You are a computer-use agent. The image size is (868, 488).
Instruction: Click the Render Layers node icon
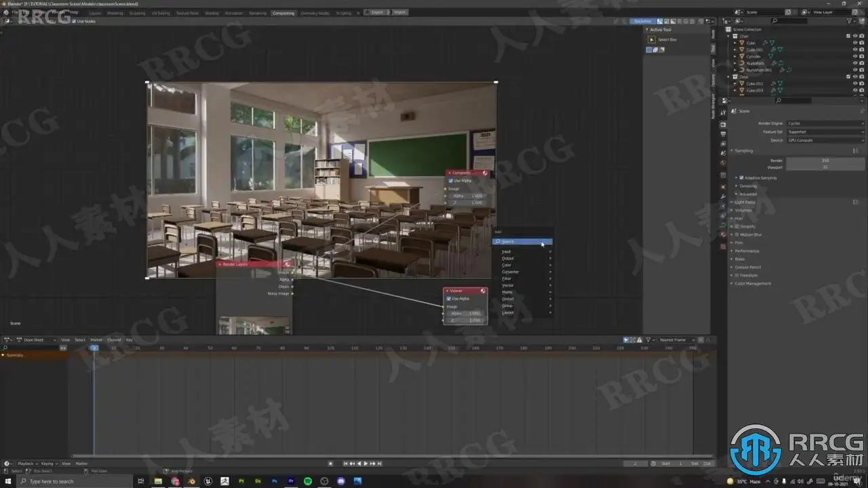click(288, 264)
